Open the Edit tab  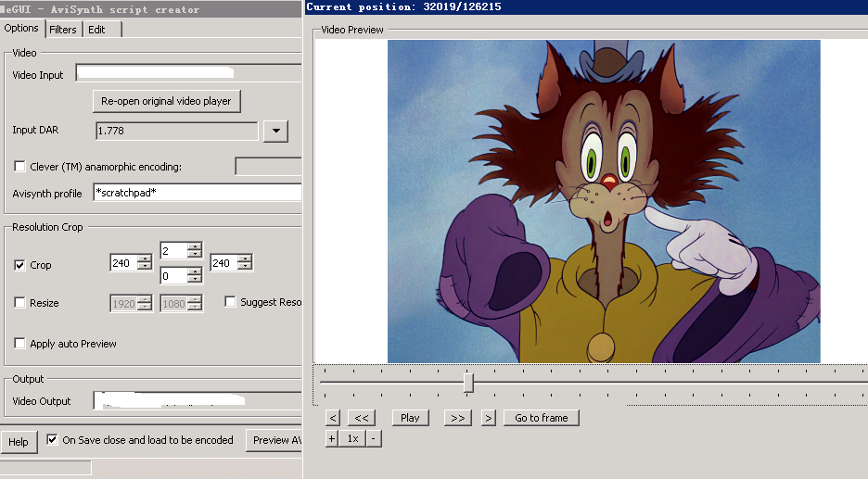[96, 30]
